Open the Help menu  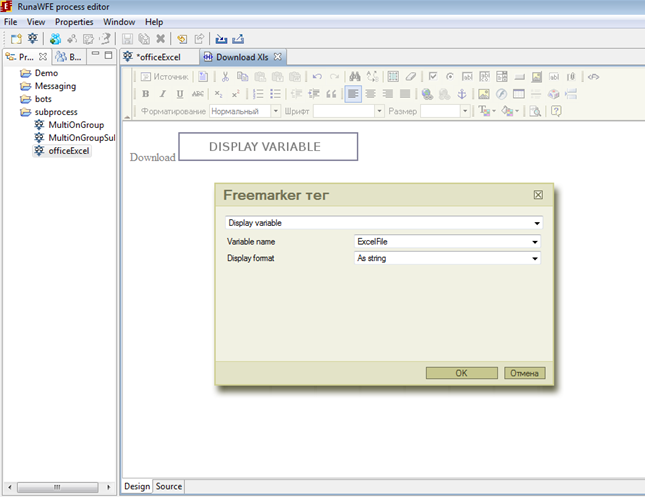[x=154, y=22]
